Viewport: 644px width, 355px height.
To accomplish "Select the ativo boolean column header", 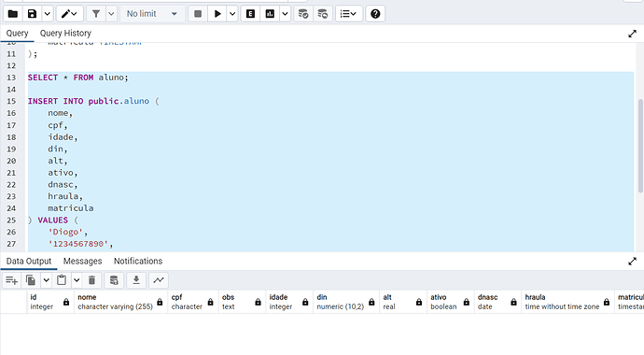I will tap(450, 302).
